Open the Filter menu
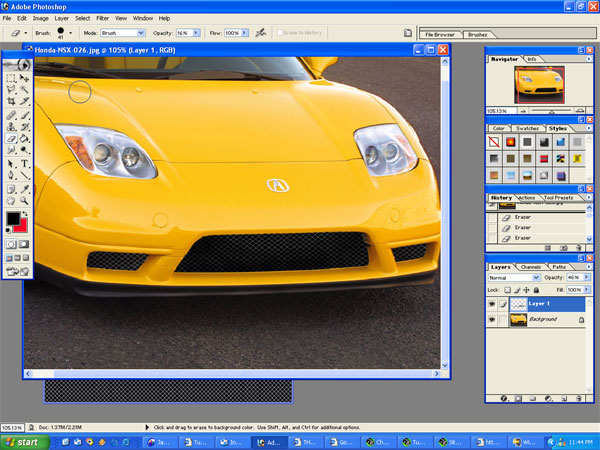The image size is (600, 450). [x=103, y=18]
